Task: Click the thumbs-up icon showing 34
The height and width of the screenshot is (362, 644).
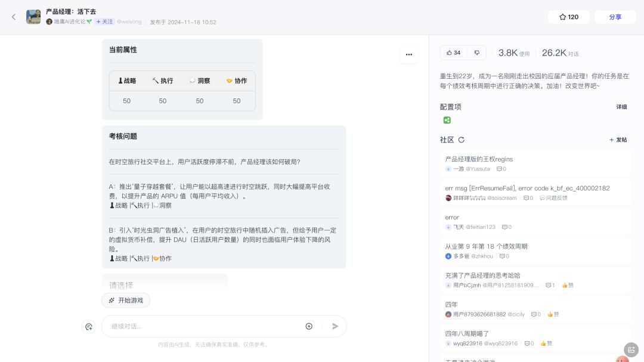Action: coord(453,52)
